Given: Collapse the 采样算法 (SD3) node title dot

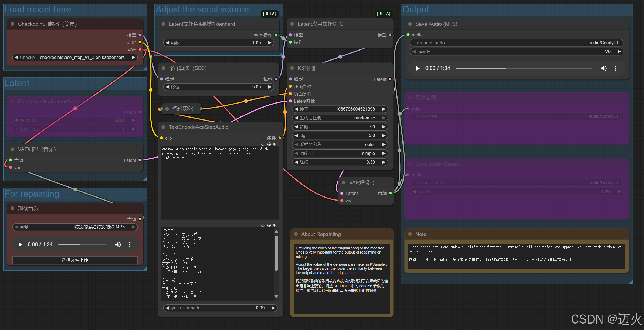Looking at the screenshot, I should pyautogui.click(x=163, y=68).
